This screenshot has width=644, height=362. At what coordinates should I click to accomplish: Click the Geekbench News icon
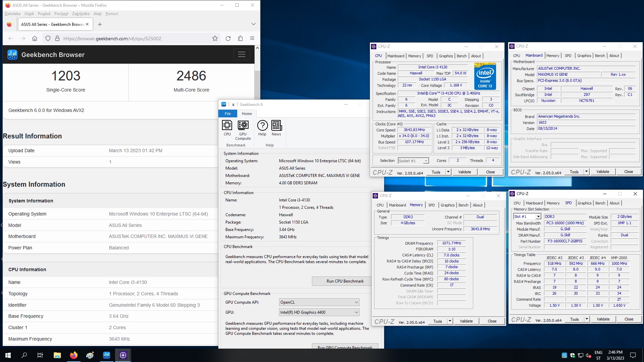coord(276,128)
